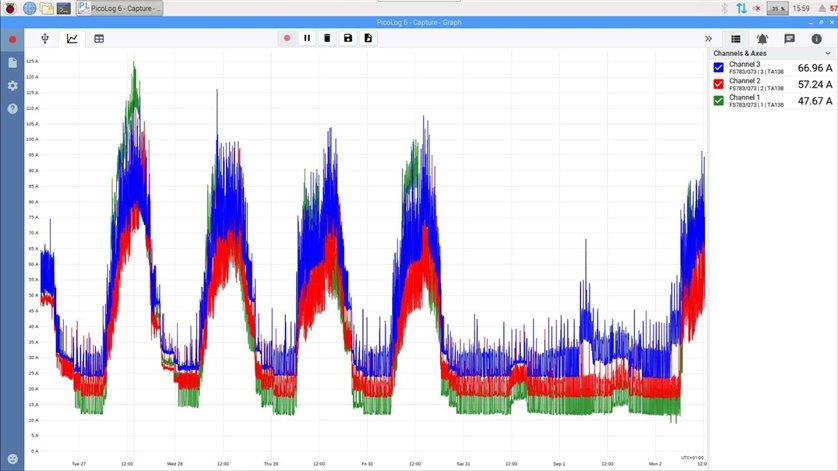Collapse the right panel with double chevron
838x471 pixels.
(x=708, y=39)
